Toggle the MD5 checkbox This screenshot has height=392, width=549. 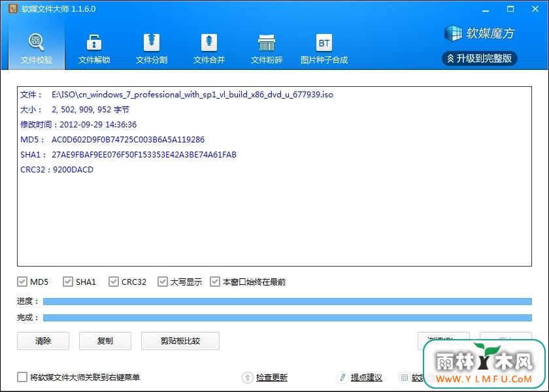22,282
